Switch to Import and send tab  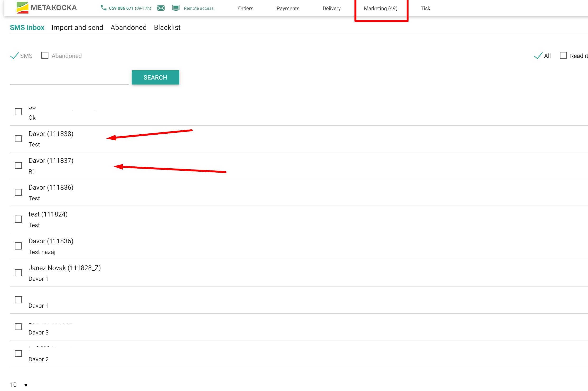click(x=77, y=28)
